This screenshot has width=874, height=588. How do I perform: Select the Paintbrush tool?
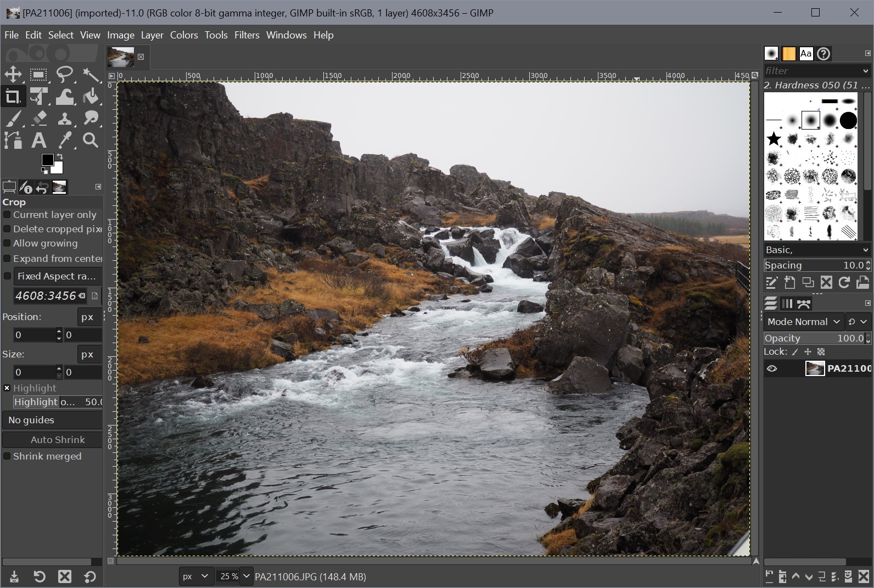coord(13,119)
